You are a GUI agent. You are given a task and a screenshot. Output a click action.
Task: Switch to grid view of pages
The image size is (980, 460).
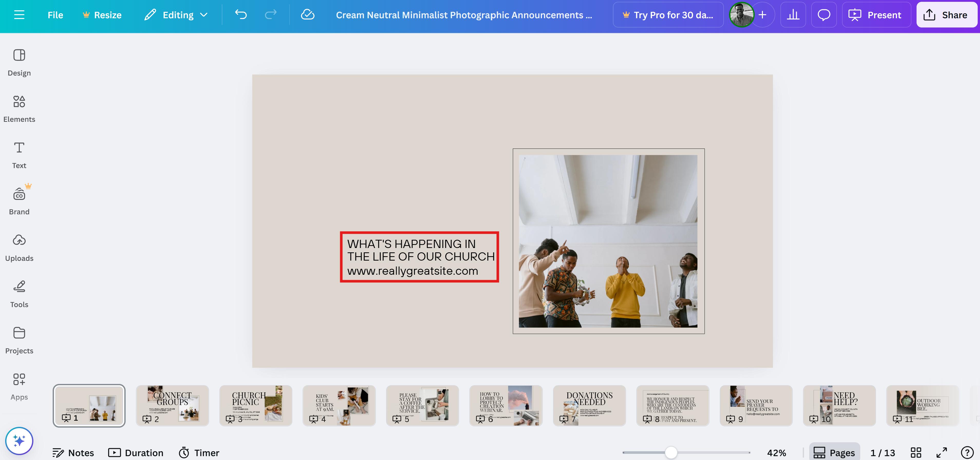tap(916, 452)
